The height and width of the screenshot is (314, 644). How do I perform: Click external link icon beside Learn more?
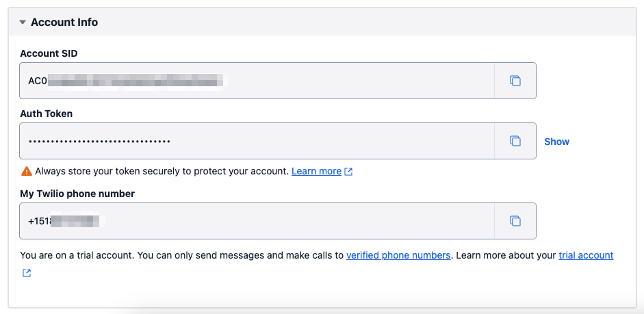tap(348, 171)
